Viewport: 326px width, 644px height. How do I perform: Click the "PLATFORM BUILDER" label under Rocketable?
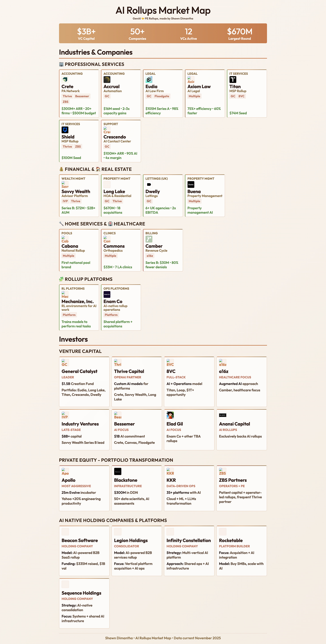click(x=234, y=546)
